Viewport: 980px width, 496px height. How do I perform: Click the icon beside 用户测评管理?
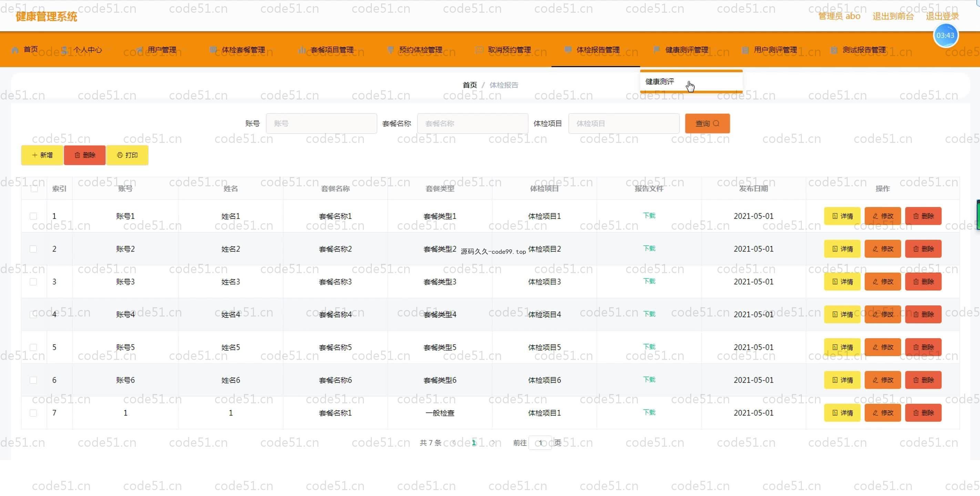click(x=745, y=50)
